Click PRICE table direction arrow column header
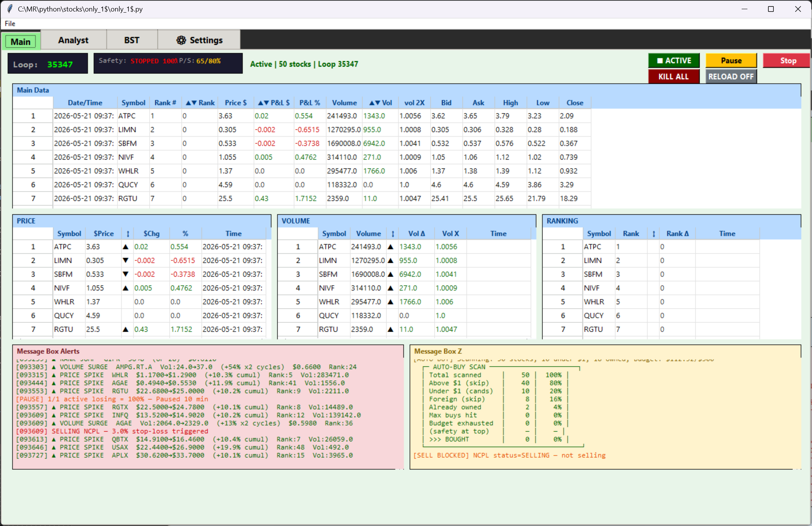Viewport: 812px width, 526px height. coord(128,234)
